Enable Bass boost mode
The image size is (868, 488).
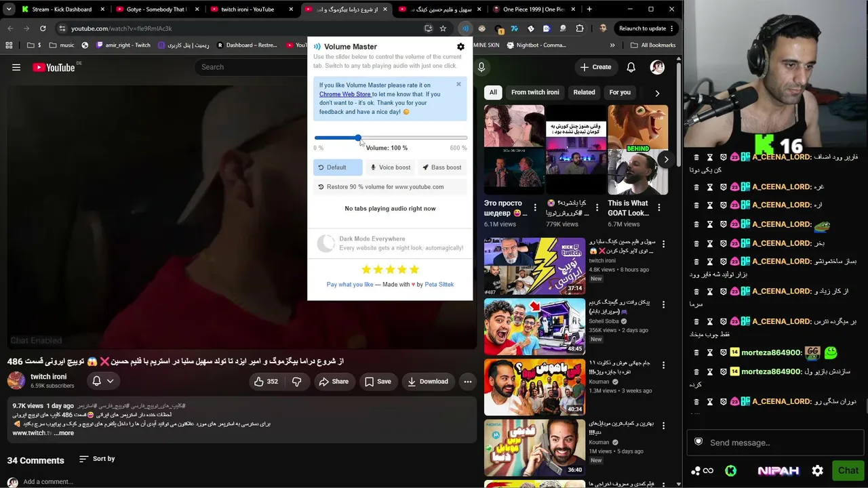pos(442,167)
